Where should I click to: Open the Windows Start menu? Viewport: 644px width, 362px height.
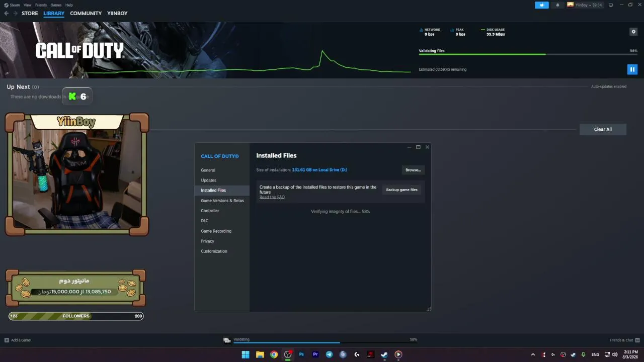pyautogui.click(x=246, y=354)
